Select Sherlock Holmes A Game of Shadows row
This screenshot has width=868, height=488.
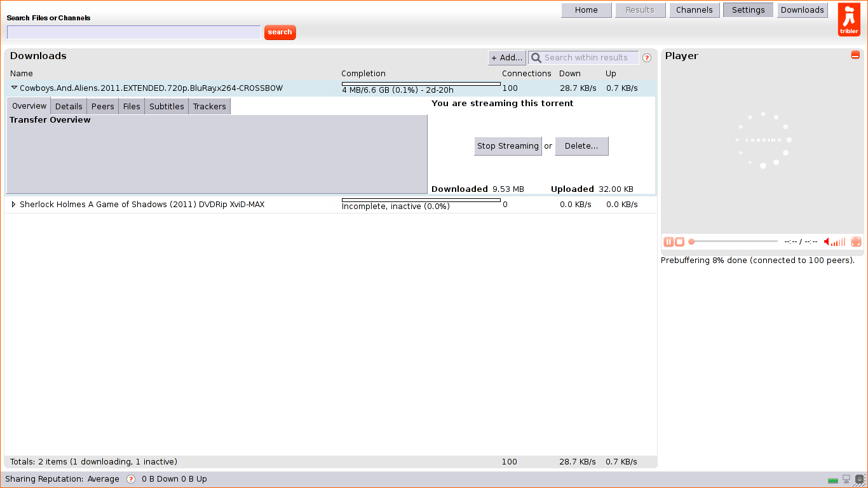point(330,205)
